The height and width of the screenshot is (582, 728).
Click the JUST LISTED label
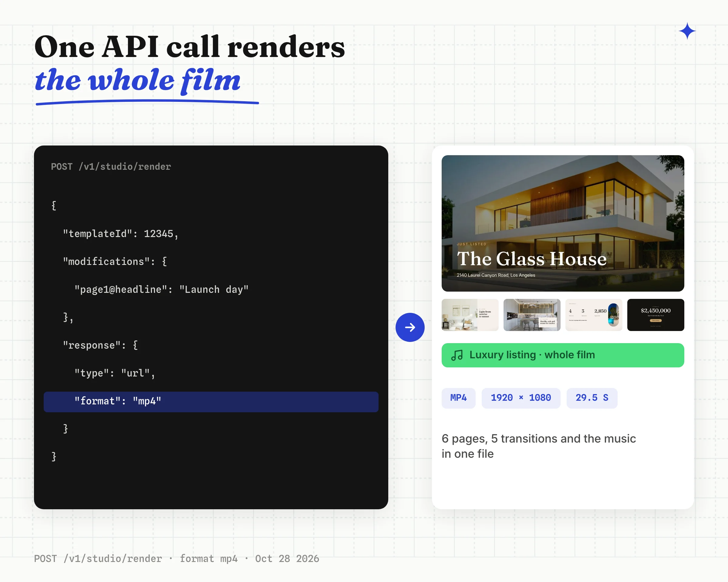pyautogui.click(x=471, y=244)
